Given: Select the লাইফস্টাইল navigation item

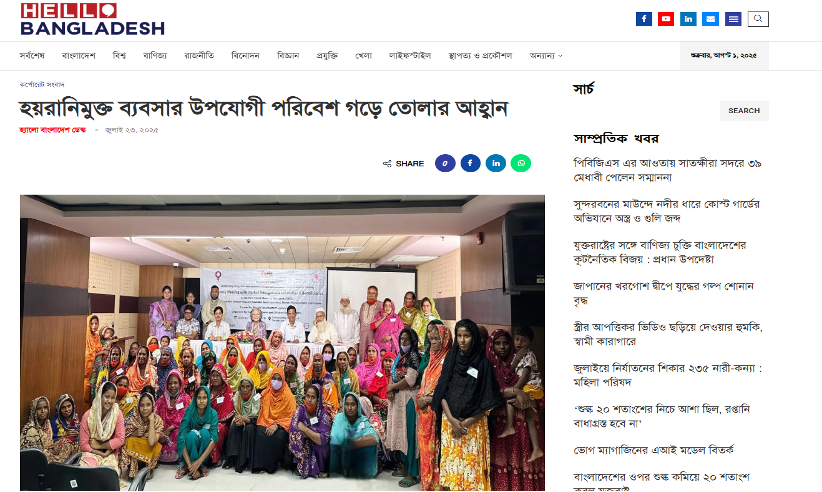Looking at the screenshot, I should click(x=410, y=56).
